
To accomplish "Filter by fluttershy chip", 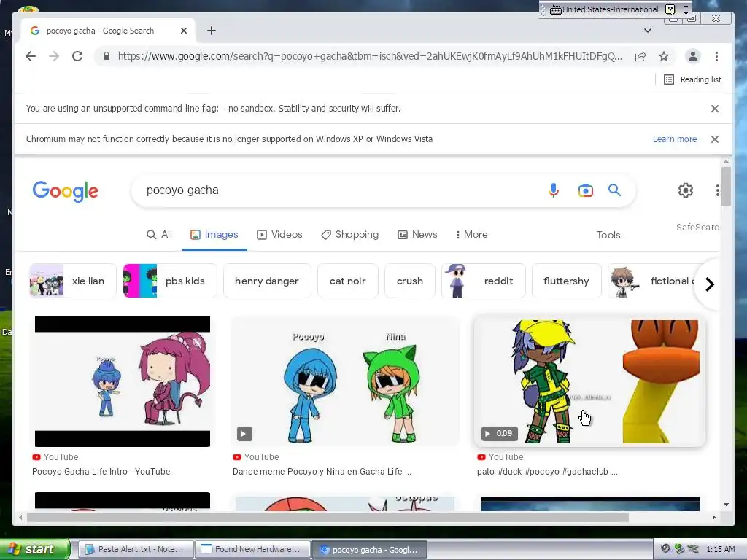I will click(566, 281).
